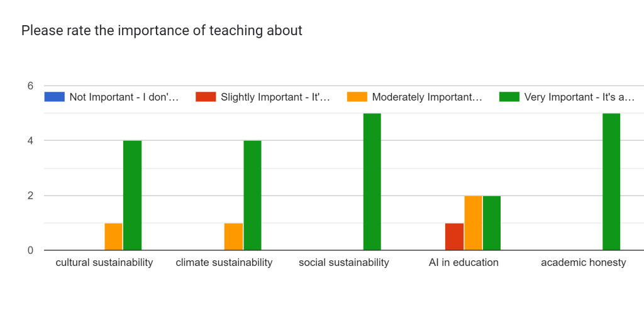The width and height of the screenshot is (644, 315).
Task: Click the orange bar for cultural sustainability
Action: tap(114, 237)
